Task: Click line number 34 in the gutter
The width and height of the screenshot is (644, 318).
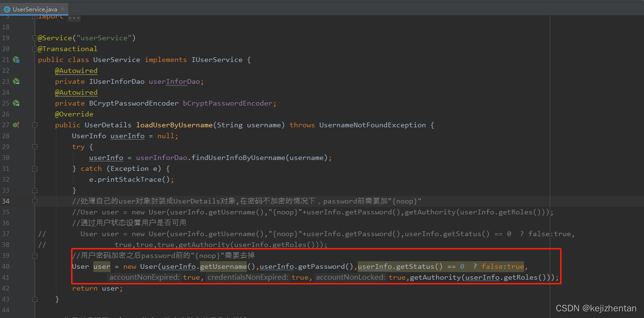Action: (x=5, y=201)
